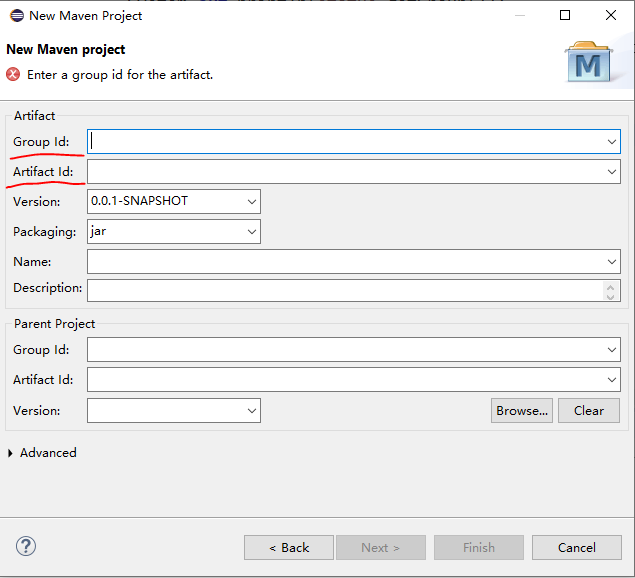Click the Browse... button

pyautogui.click(x=522, y=410)
